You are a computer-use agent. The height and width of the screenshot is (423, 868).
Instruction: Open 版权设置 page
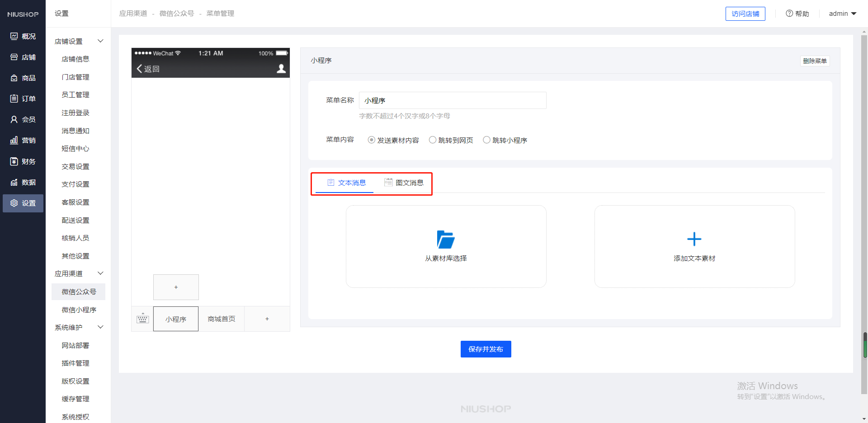[x=75, y=381]
